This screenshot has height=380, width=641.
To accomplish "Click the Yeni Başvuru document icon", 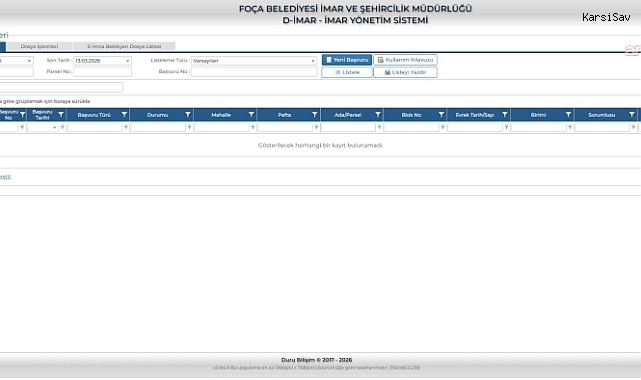I will click(329, 60).
